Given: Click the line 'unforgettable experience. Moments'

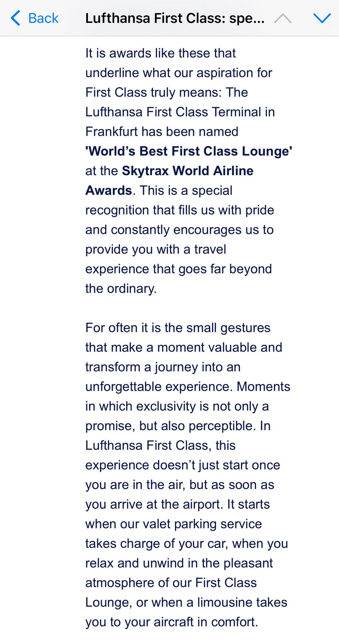Looking at the screenshot, I should (188, 387).
